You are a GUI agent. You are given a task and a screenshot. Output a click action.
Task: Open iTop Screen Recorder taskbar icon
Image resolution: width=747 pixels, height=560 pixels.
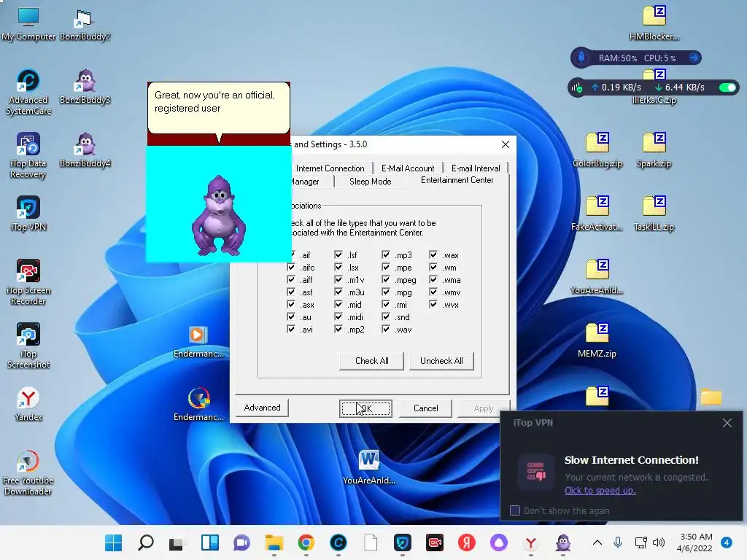click(435, 542)
